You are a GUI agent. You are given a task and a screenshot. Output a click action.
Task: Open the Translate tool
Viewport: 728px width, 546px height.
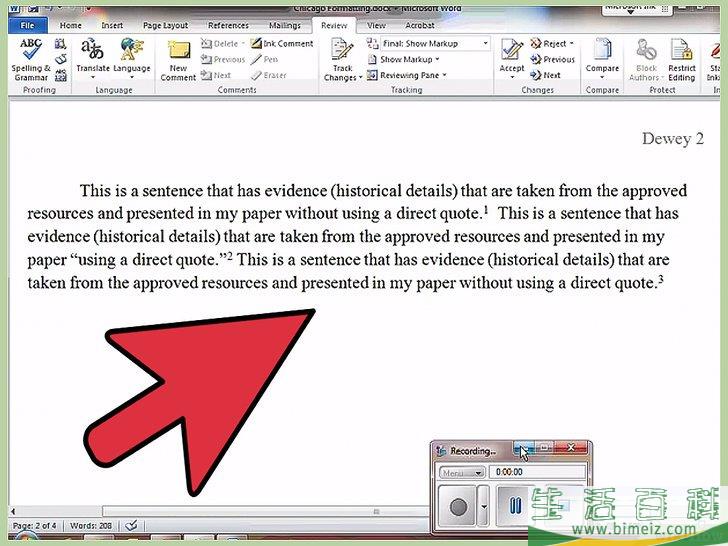(x=93, y=59)
